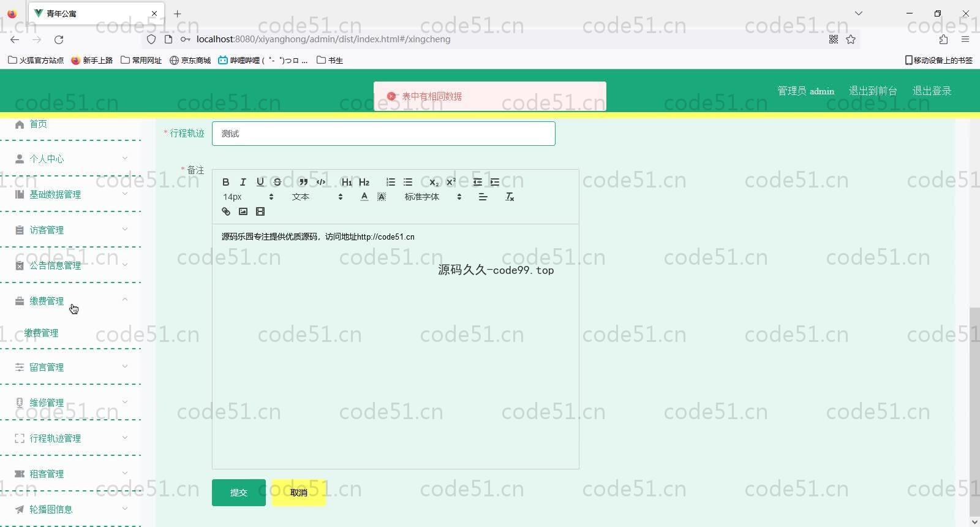Insert a hyperlink
Screen dimensions: 980x527
click(x=225, y=211)
